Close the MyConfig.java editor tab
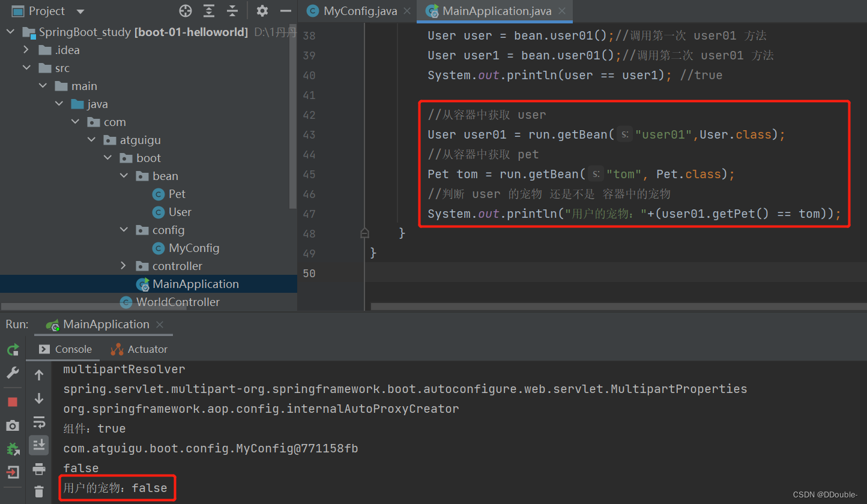Image resolution: width=867 pixels, height=504 pixels. coord(407,11)
